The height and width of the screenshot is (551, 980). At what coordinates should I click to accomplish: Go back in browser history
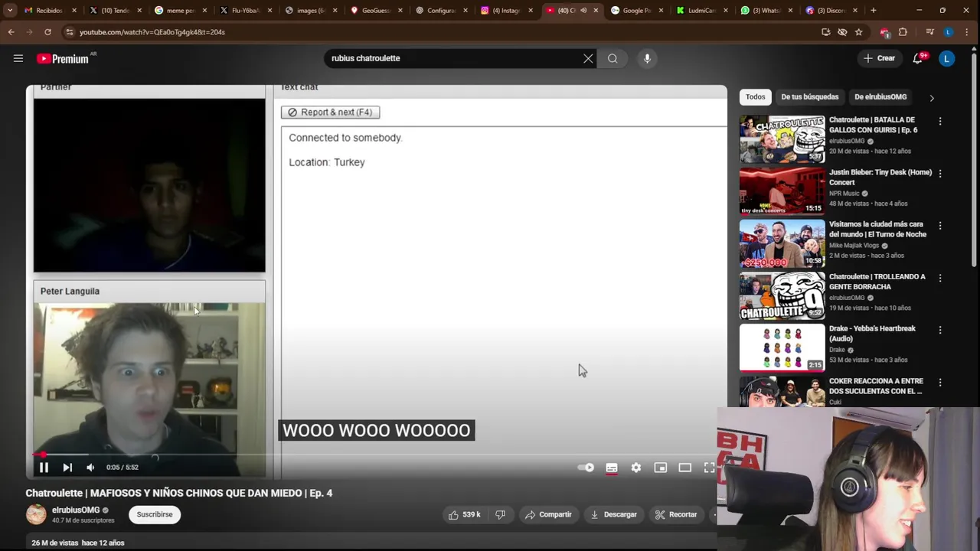(11, 32)
